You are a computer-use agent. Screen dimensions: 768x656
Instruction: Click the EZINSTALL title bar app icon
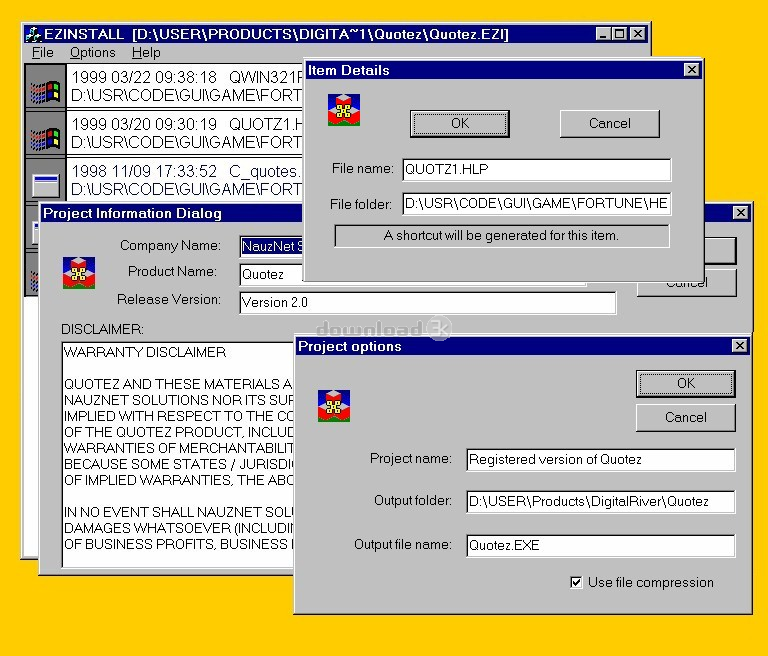[x=33, y=34]
